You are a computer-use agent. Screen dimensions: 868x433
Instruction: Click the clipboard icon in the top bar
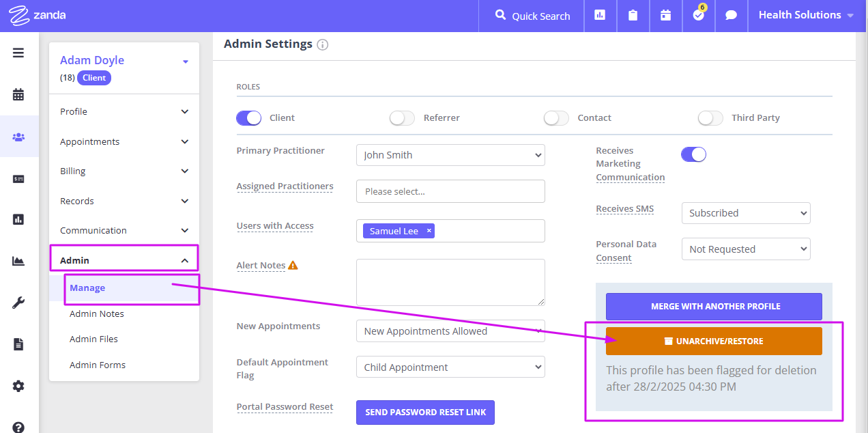tap(633, 16)
